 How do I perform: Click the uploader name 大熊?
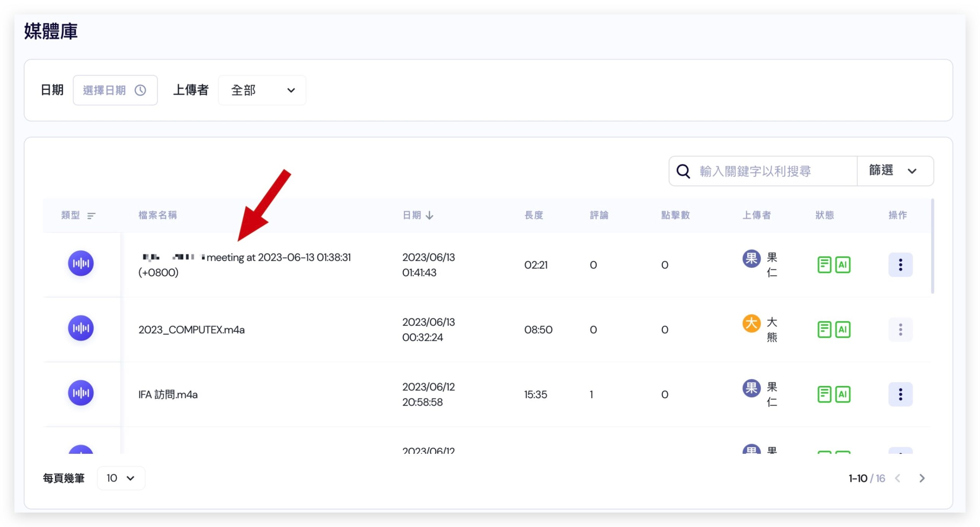[x=772, y=330]
